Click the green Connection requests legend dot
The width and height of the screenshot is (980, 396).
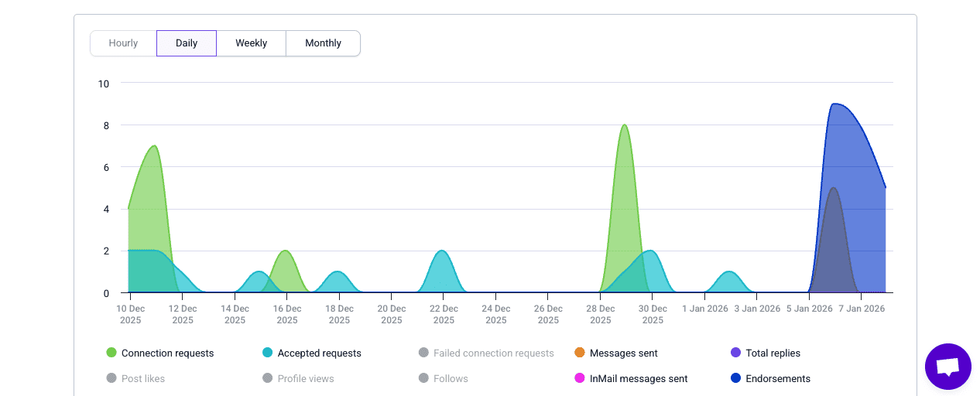coord(111,353)
